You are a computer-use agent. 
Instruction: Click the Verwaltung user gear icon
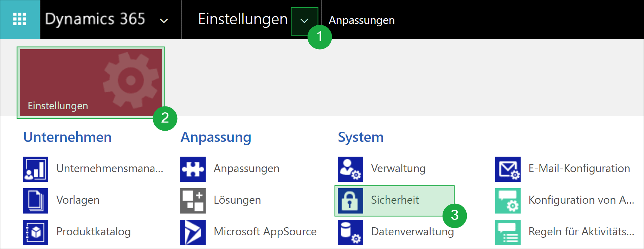click(x=350, y=169)
